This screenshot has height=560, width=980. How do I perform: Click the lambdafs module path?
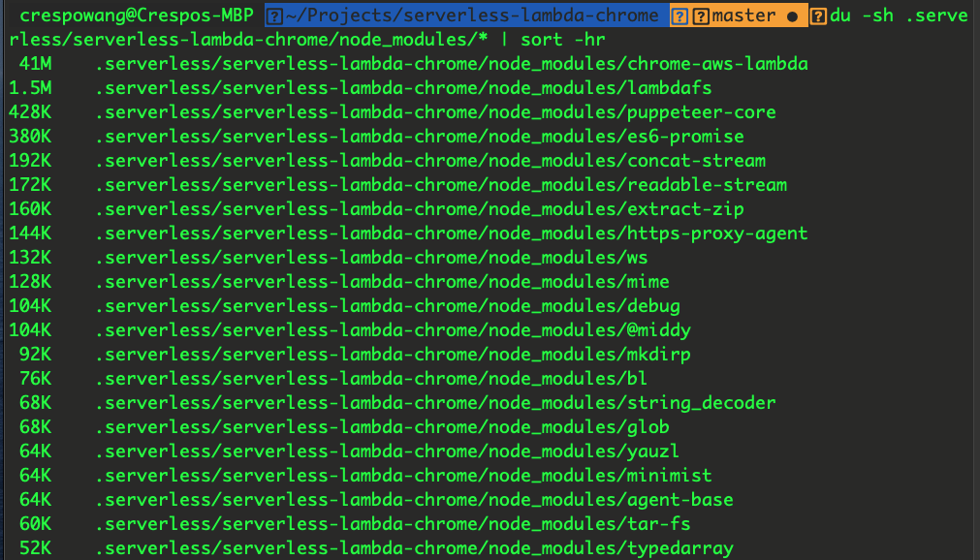pos(403,88)
